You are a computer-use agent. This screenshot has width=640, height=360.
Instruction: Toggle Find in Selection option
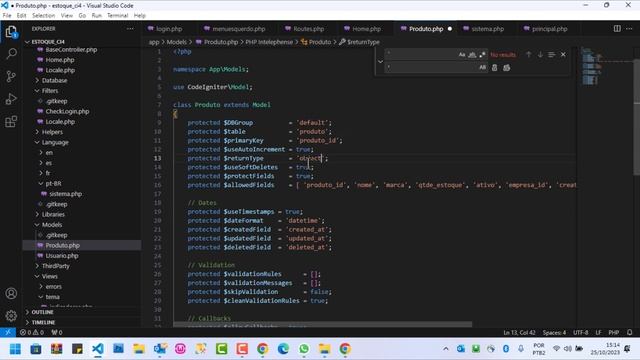coord(551,54)
